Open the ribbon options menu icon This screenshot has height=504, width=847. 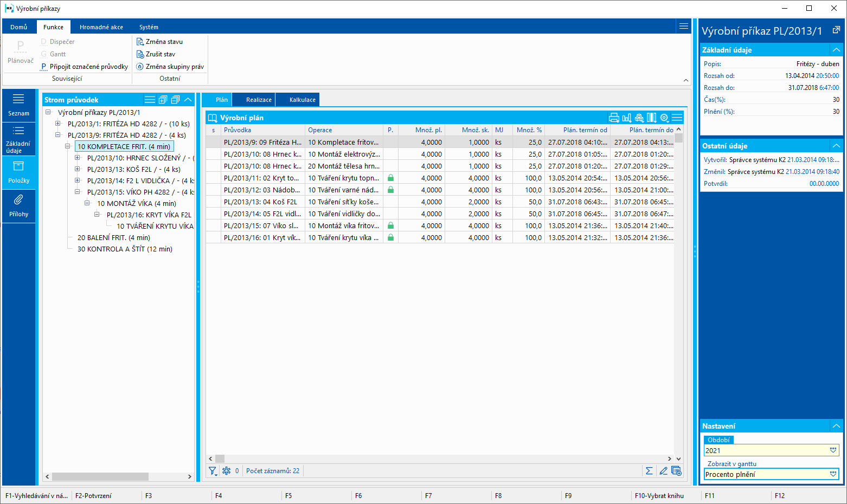point(684,26)
